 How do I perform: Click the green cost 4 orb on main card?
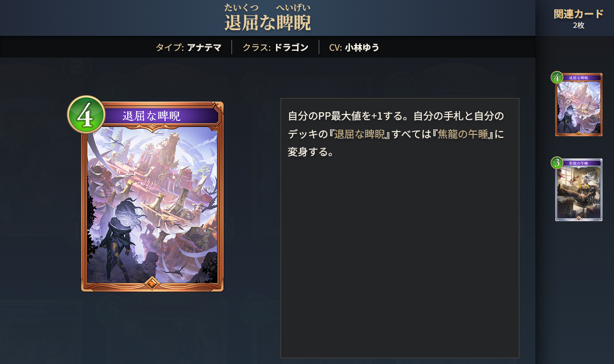tap(86, 114)
